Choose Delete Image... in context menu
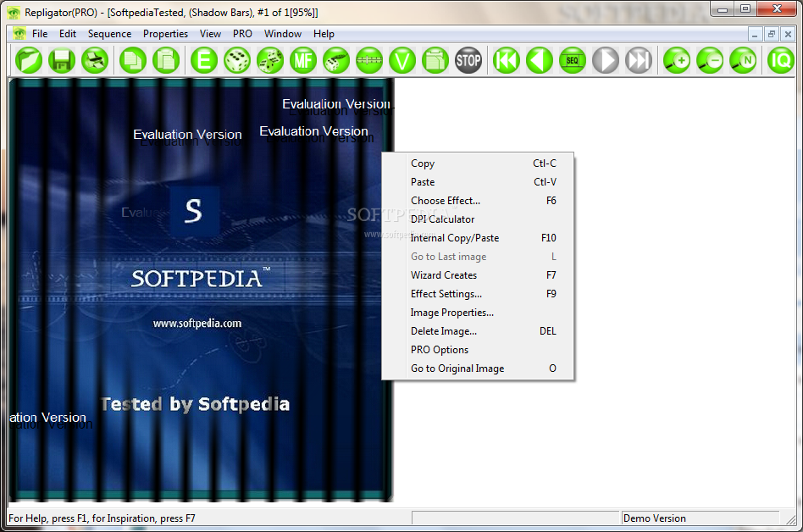Image resolution: width=803 pixels, height=532 pixels. 478,331
